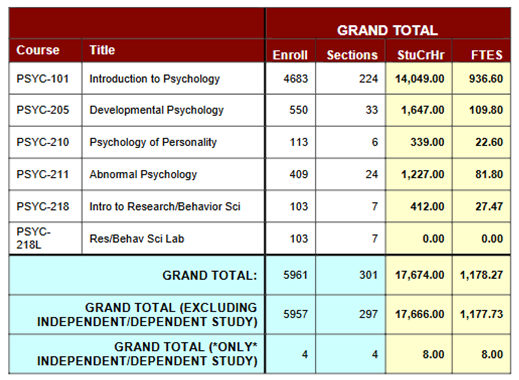Select the Enroll column header

(290, 55)
